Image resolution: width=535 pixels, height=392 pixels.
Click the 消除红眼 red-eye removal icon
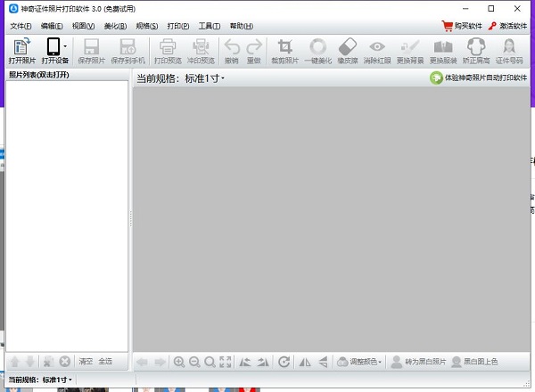click(x=377, y=46)
